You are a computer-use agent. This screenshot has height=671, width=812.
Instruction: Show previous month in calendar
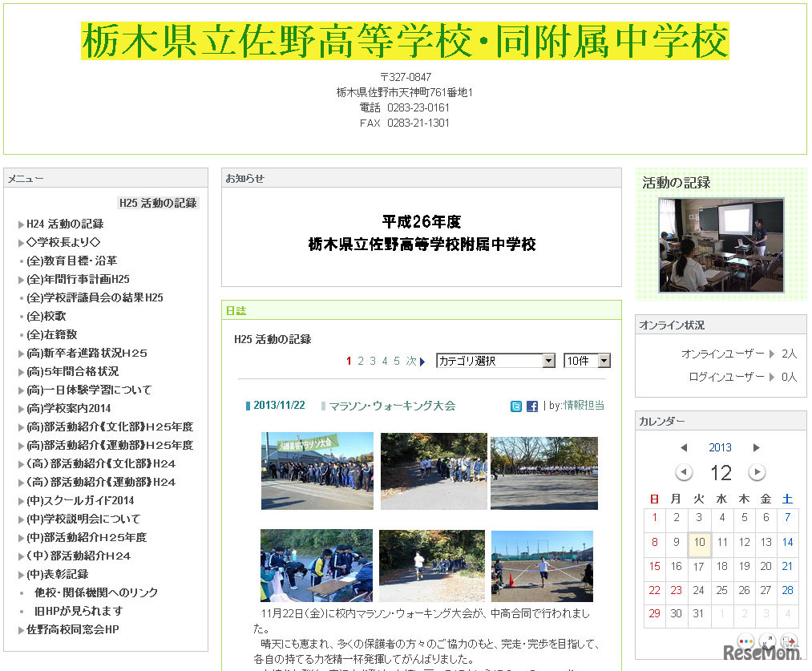point(684,472)
